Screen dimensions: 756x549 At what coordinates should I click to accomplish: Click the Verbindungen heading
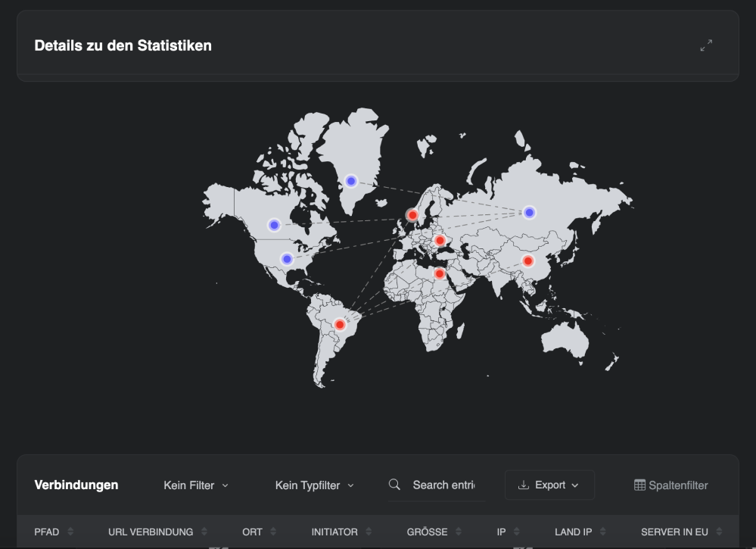click(76, 485)
